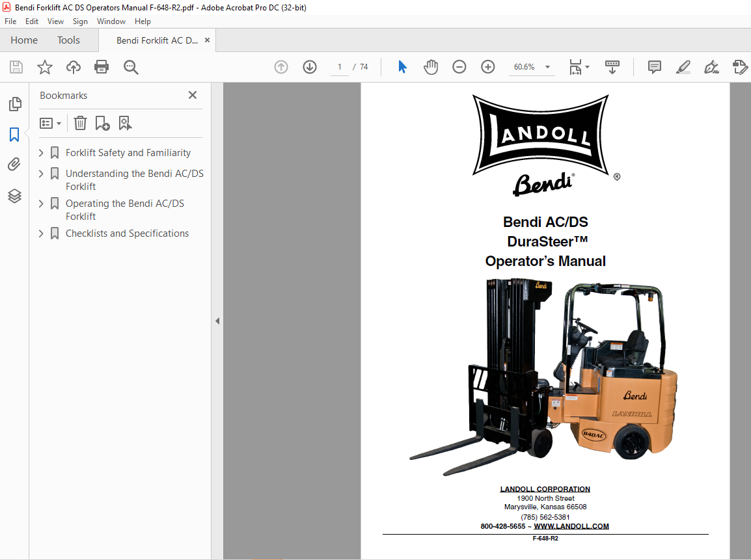Switch to the Tools tab
Image resolution: width=751 pixels, height=560 pixels.
pos(68,40)
